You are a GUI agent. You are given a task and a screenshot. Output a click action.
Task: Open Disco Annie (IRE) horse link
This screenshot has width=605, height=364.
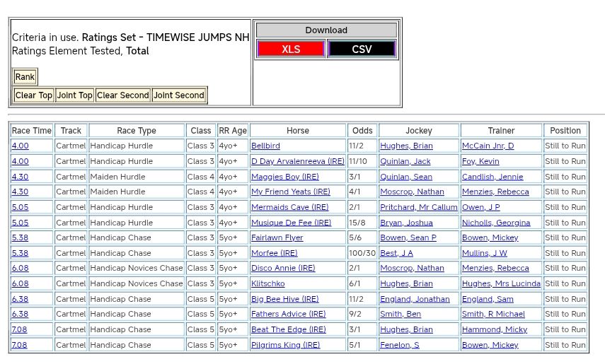[283, 269]
